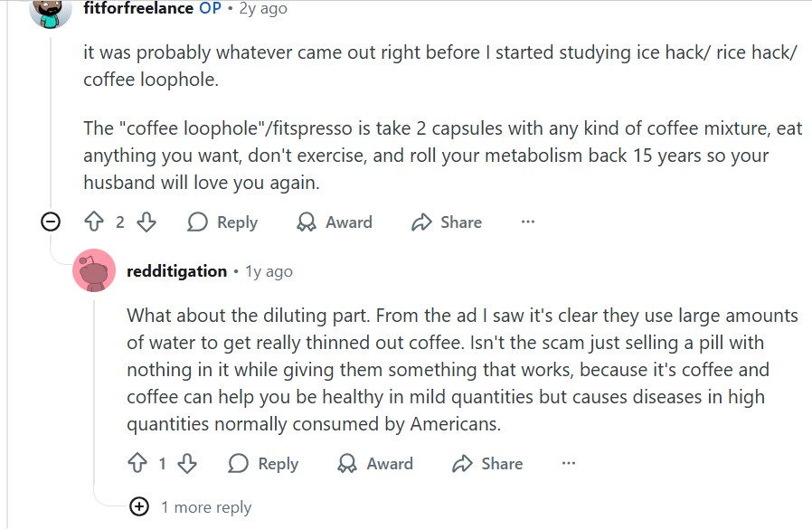Screen dimensions: 812x529
Task: Open more options on fitforfreelance comment
Action: 528,222
